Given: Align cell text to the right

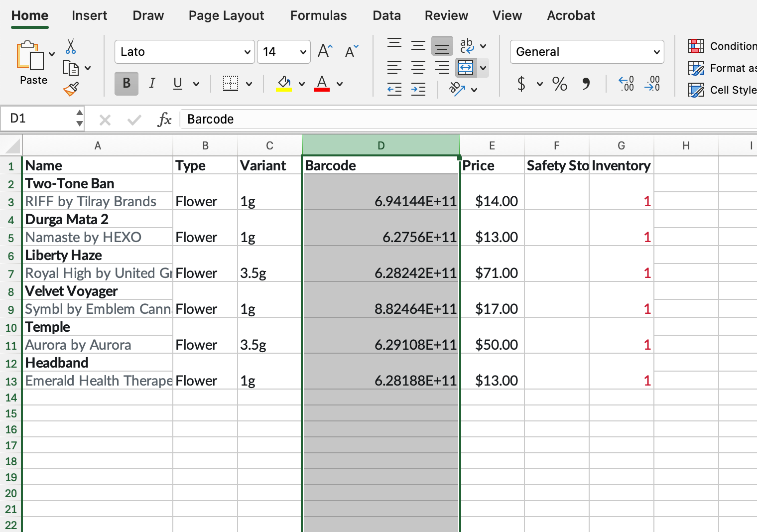Looking at the screenshot, I should 442,67.
